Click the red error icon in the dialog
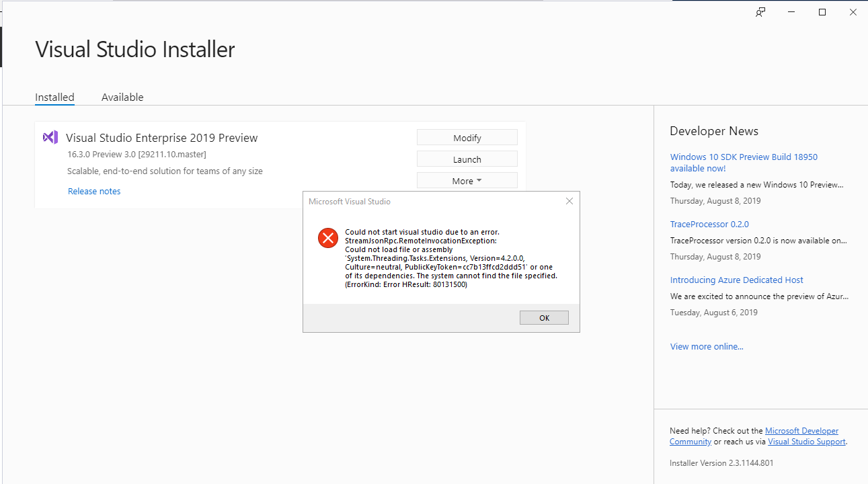 327,237
